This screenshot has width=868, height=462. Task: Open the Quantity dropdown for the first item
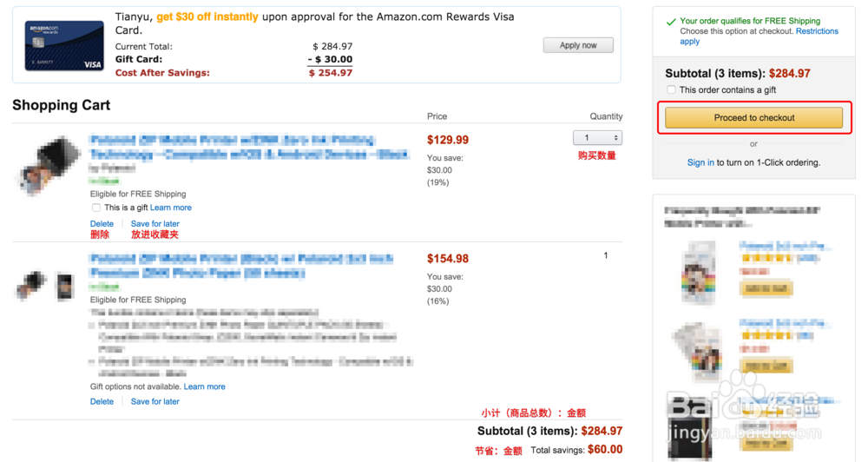(598, 138)
